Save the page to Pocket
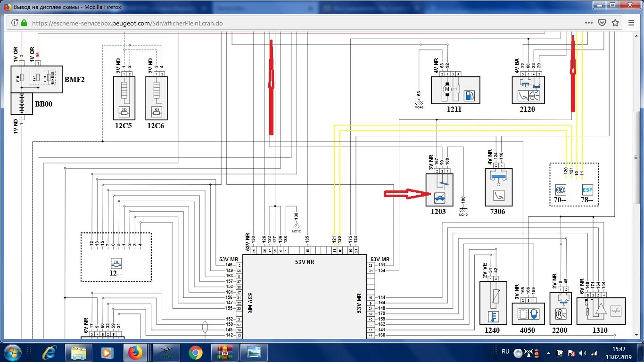This screenshot has width=644, height=362. (602, 23)
